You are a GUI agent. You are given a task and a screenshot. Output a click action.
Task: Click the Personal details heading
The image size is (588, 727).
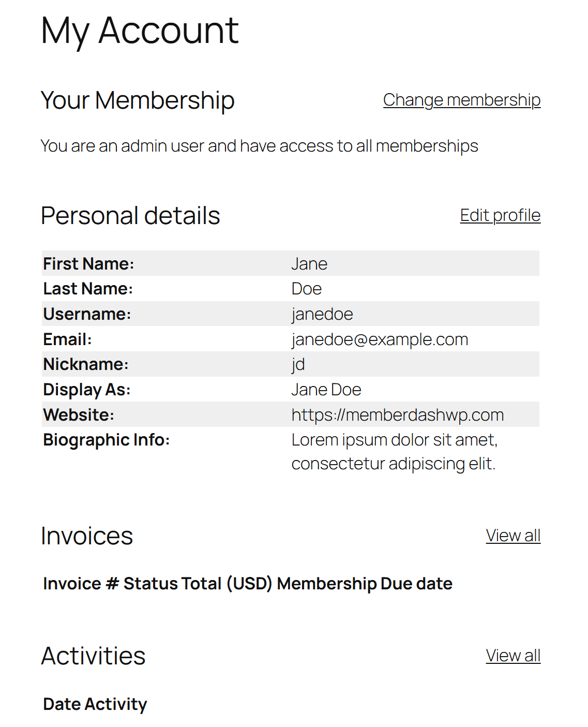coord(130,216)
